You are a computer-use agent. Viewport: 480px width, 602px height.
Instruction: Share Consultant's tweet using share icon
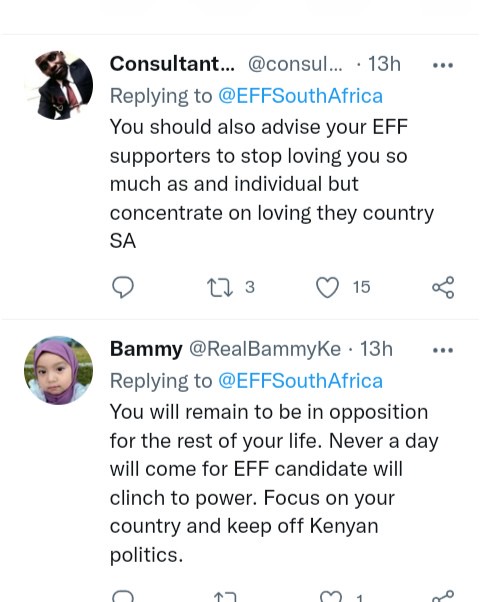click(443, 287)
